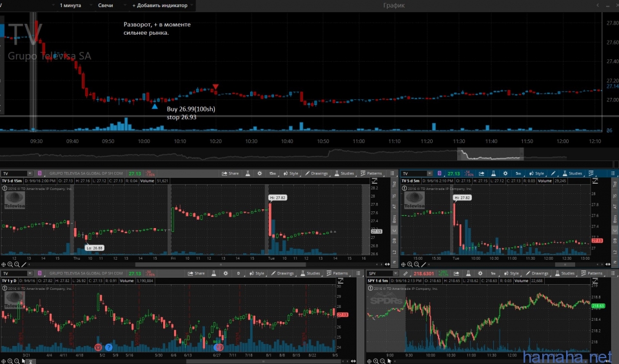This screenshot has width=619, height=364.
Task: Click flask icon next to share in TV 5m chart
Action: pos(493,173)
